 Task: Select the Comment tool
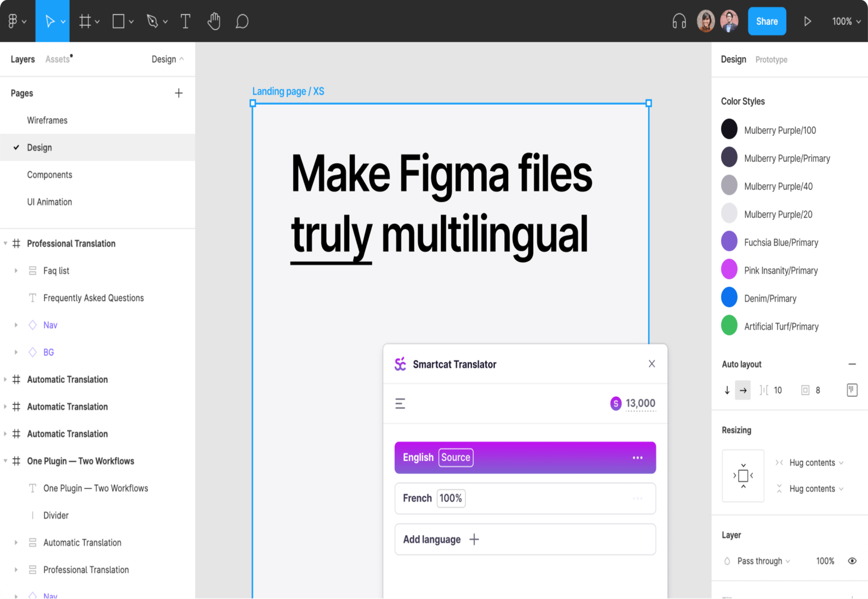point(242,22)
